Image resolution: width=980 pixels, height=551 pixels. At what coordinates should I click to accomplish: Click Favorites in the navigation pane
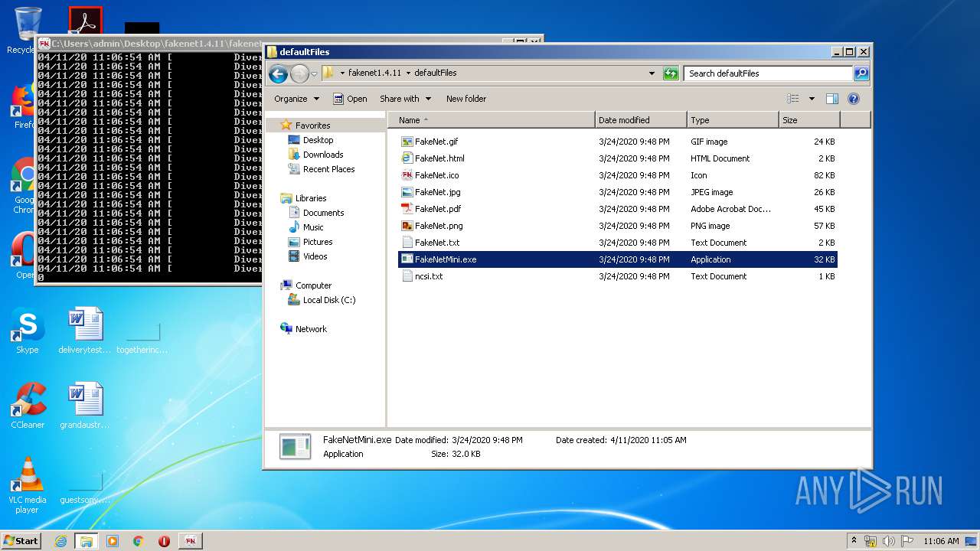click(312, 126)
